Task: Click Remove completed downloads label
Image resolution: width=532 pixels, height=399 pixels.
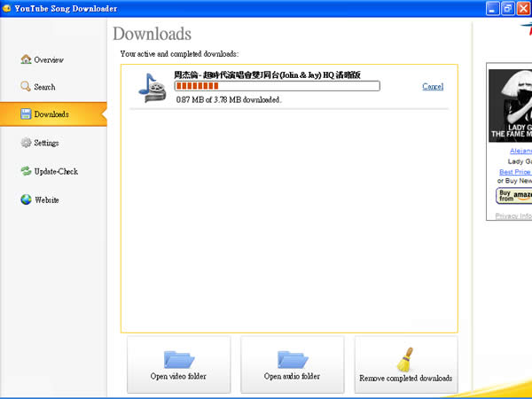Action: point(406,378)
